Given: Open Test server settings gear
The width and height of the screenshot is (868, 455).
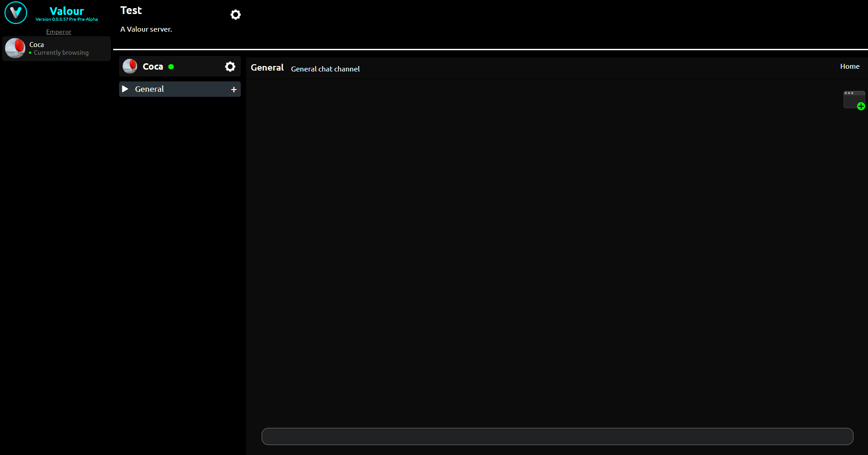Looking at the screenshot, I should click(x=235, y=14).
